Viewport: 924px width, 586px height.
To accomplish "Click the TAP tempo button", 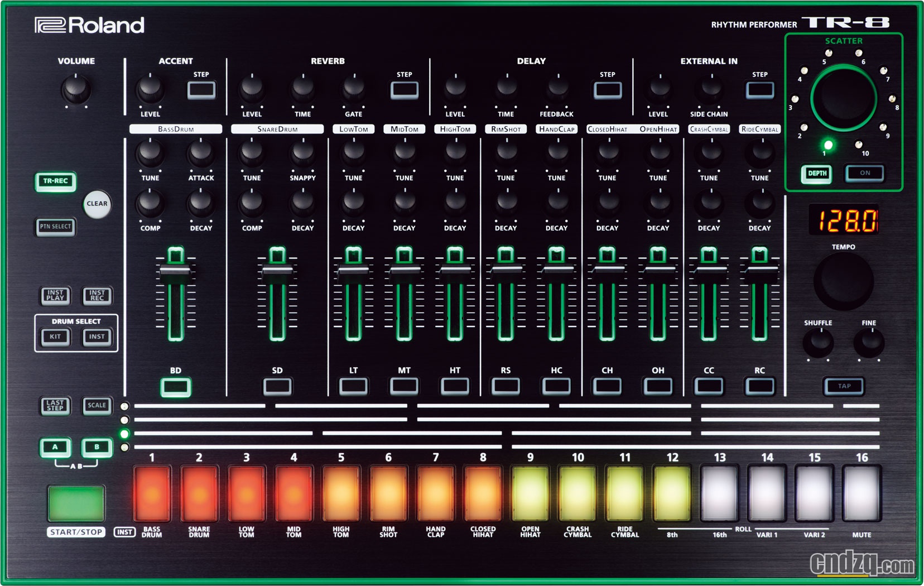I will coord(844,386).
